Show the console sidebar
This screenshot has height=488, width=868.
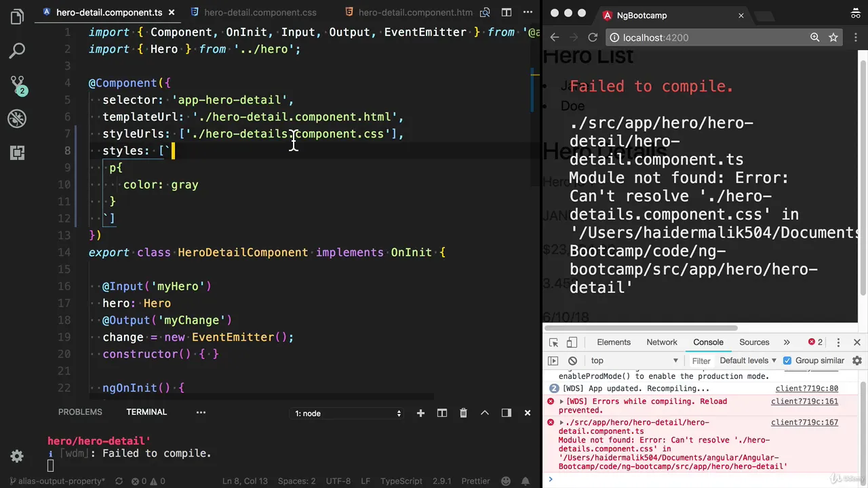tap(553, 361)
